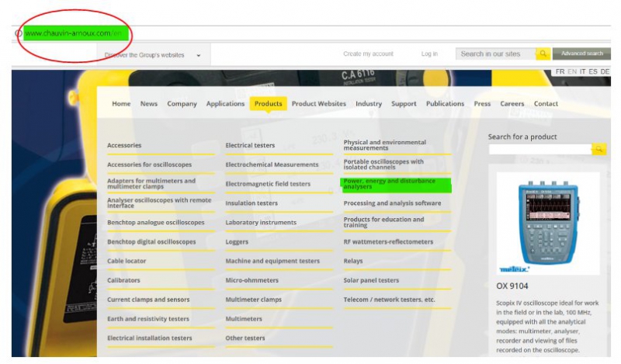Open Analyser oscilloscopes with remote interface
Screen dimensions: 621x364
[159, 203]
